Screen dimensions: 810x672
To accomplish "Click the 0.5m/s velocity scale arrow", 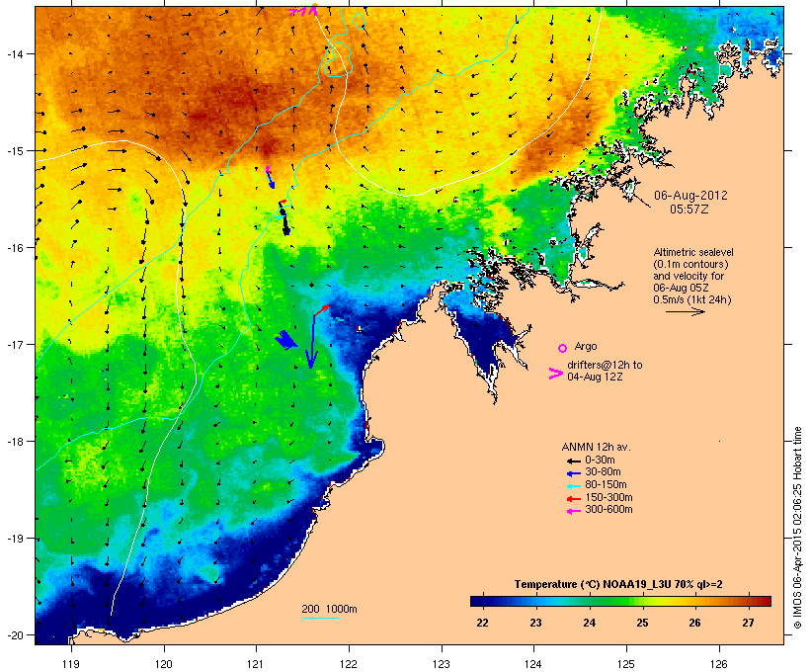I will pyautogui.click(x=686, y=311).
